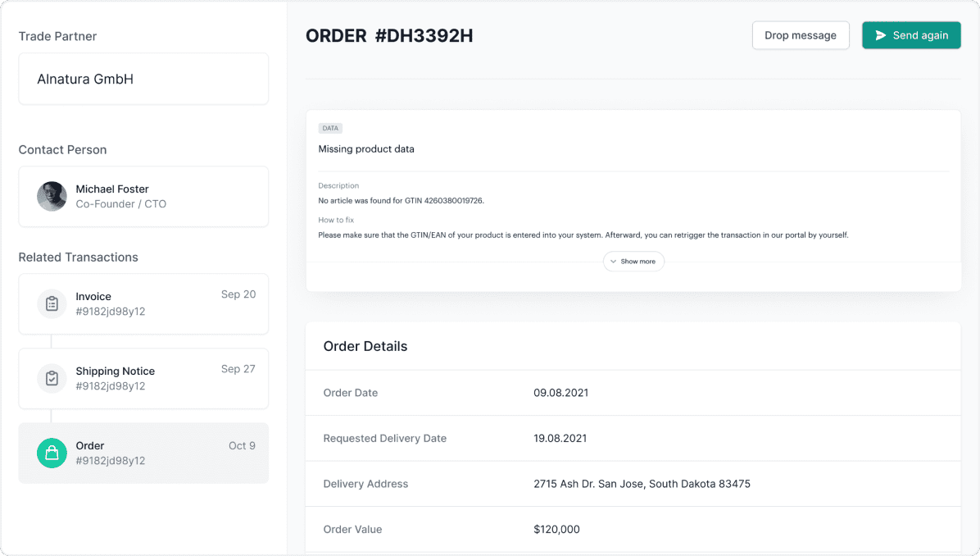Click the green Order bag icon
This screenshot has width=980, height=556.
[52, 453]
